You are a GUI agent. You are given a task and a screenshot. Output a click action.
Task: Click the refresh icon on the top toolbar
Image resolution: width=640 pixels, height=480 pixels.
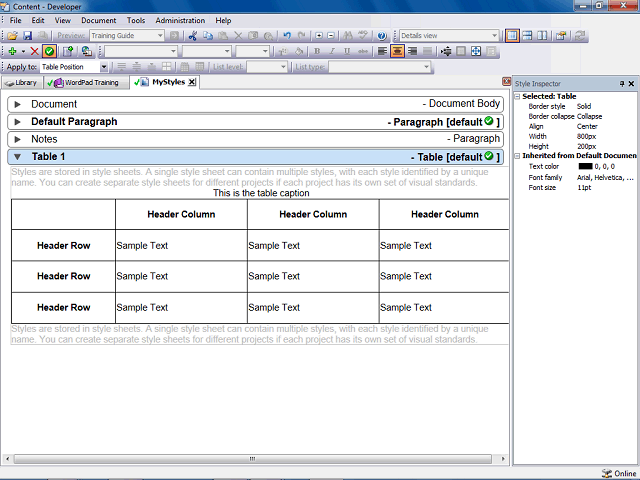580,36
